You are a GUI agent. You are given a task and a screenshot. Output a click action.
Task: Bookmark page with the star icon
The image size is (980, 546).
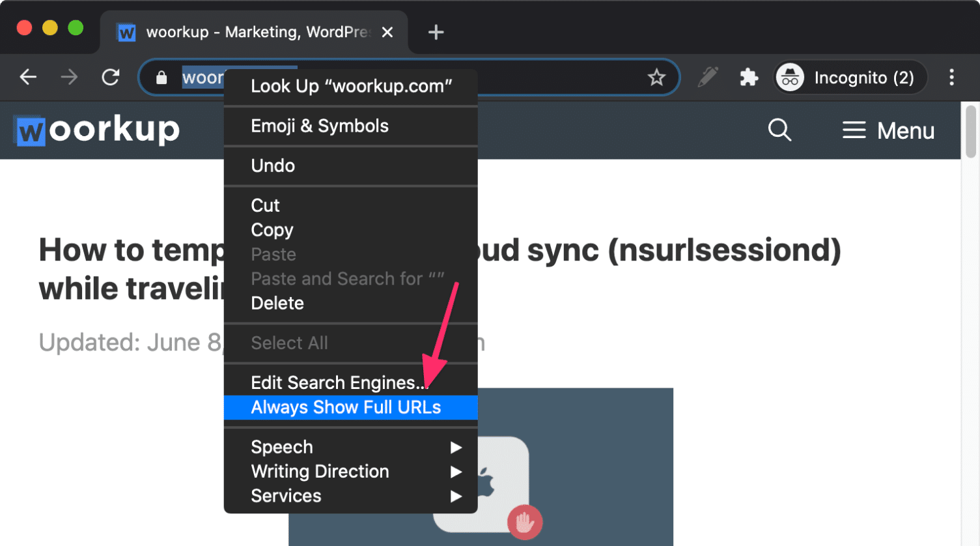click(656, 78)
